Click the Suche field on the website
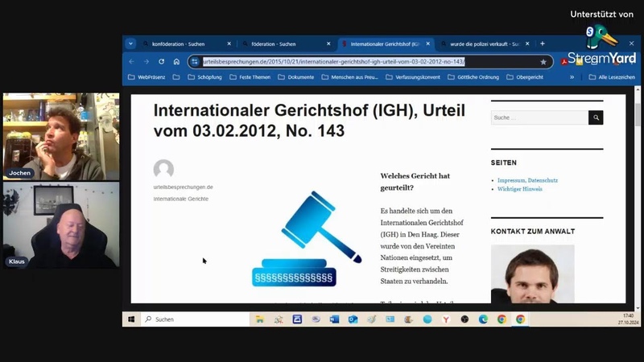This screenshot has width=644, height=362. tap(539, 117)
